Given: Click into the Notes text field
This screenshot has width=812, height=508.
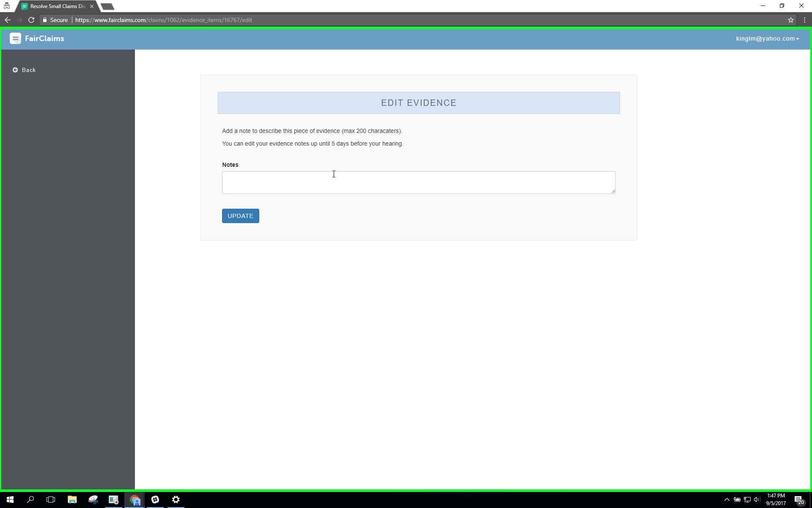Looking at the screenshot, I should [x=418, y=182].
